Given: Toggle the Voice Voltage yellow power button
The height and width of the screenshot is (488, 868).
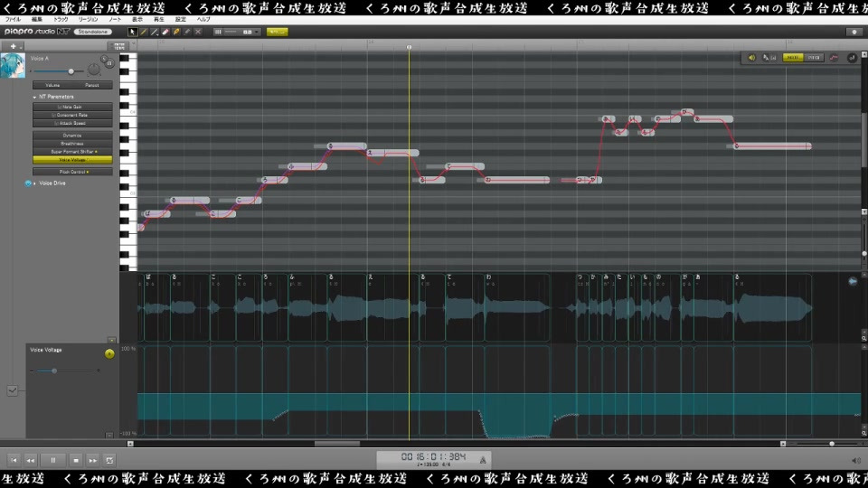Looking at the screenshot, I should (x=109, y=354).
